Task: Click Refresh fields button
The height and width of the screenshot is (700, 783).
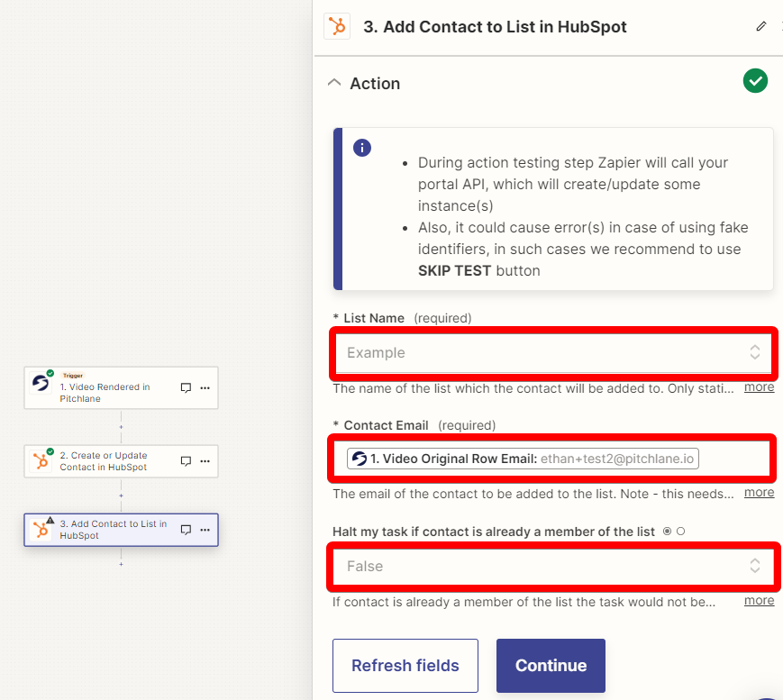Action: (x=405, y=666)
